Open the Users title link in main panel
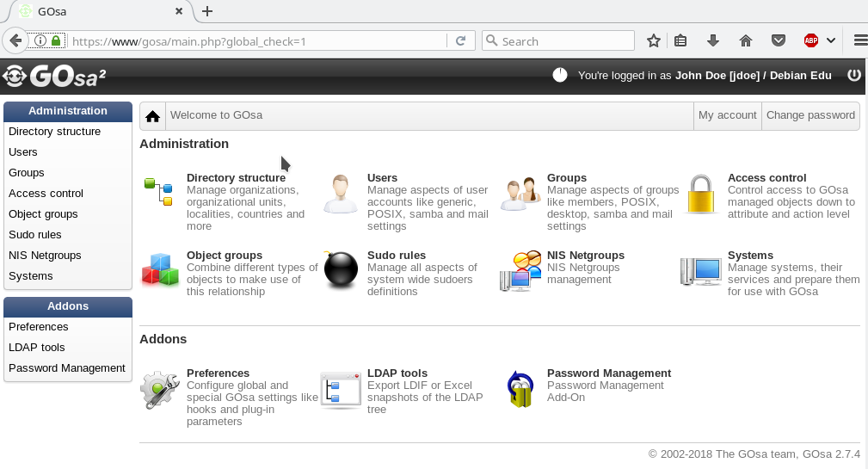 coord(382,178)
